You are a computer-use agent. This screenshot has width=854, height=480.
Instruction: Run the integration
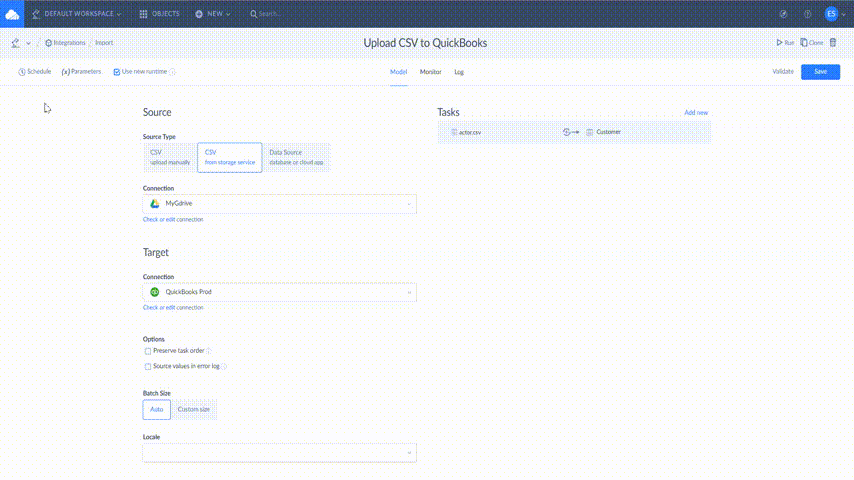(785, 42)
